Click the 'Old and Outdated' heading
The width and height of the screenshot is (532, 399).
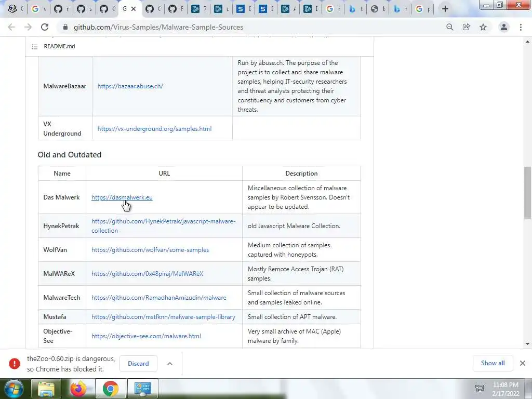pos(70,155)
